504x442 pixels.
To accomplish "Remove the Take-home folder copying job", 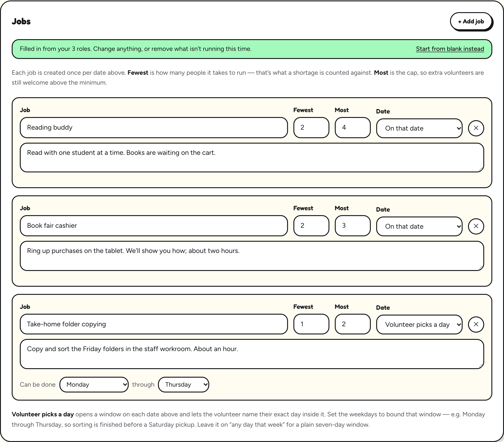I will tap(476, 324).
